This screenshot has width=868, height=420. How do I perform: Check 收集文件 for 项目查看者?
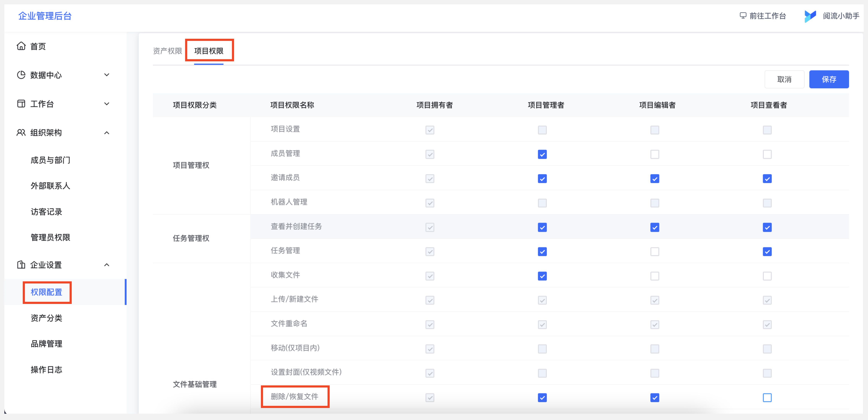pyautogui.click(x=767, y=276)
